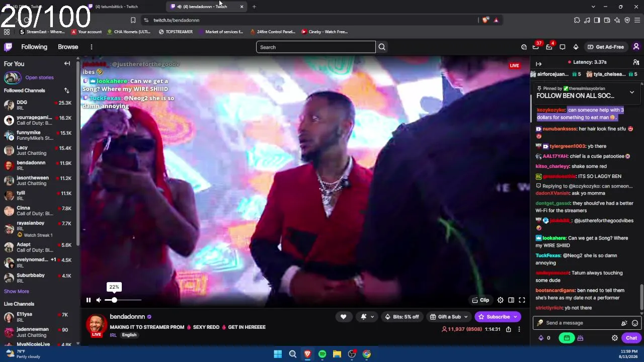
Task: Open the Browse tab
Action: (68, 47)
